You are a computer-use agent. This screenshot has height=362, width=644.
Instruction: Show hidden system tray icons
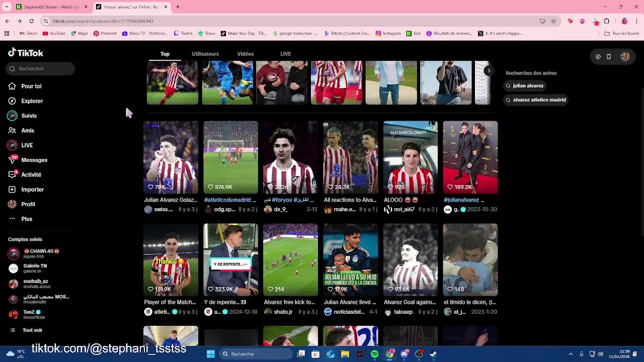[571, 354]
